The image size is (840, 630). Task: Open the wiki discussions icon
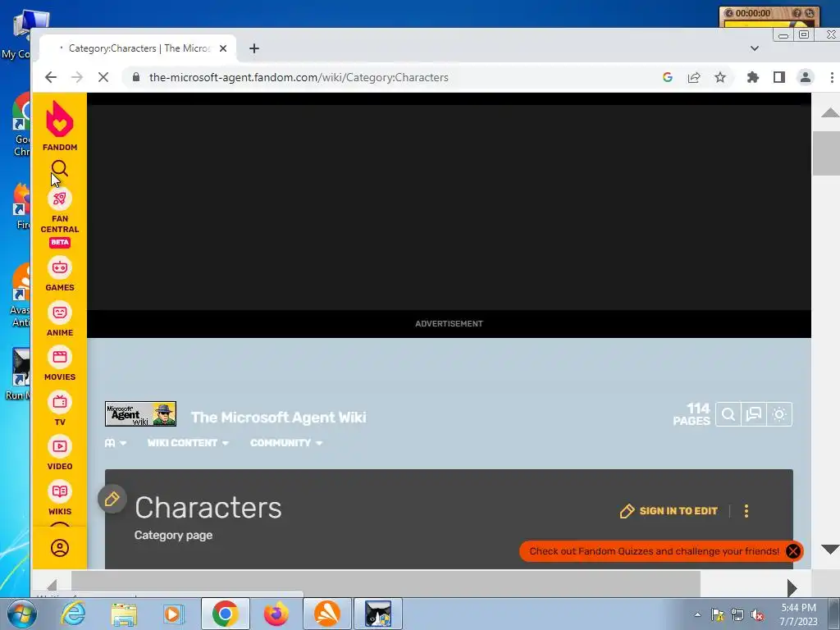click(754, 414)
